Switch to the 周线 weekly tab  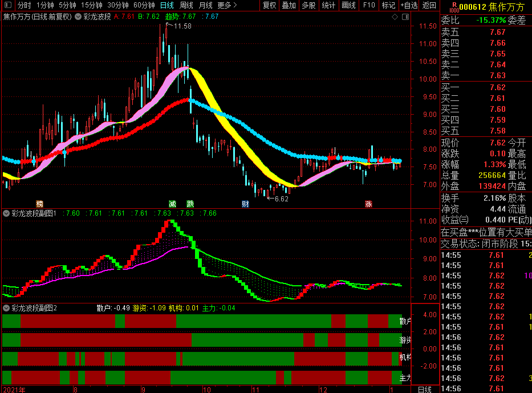coord(186,5)
